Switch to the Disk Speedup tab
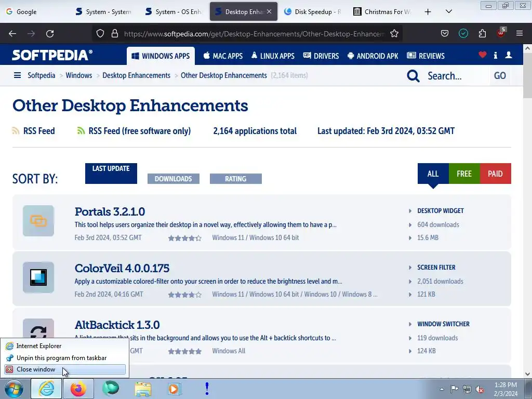532x399 pixels. [312, 11]
